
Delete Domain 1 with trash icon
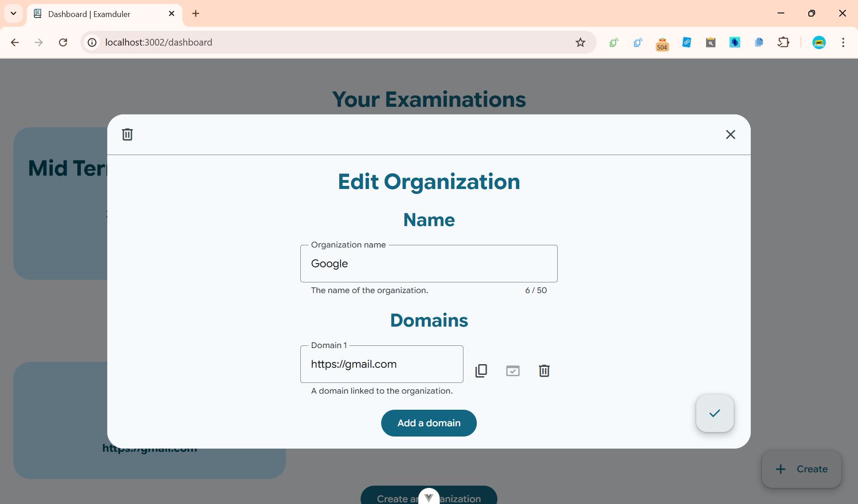(544, 371)
